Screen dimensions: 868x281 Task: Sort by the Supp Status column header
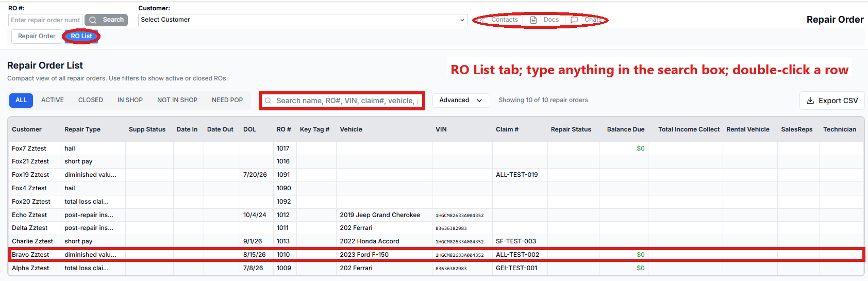pyautogui.click(x=147, y=129)
